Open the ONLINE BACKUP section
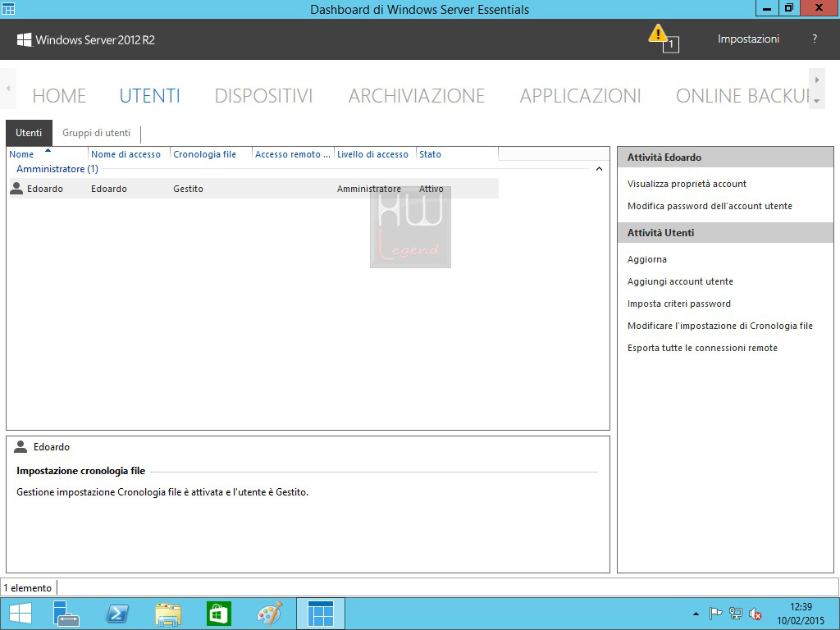The height and width of the screenshot is (630, 840). (x=742, y=96)
